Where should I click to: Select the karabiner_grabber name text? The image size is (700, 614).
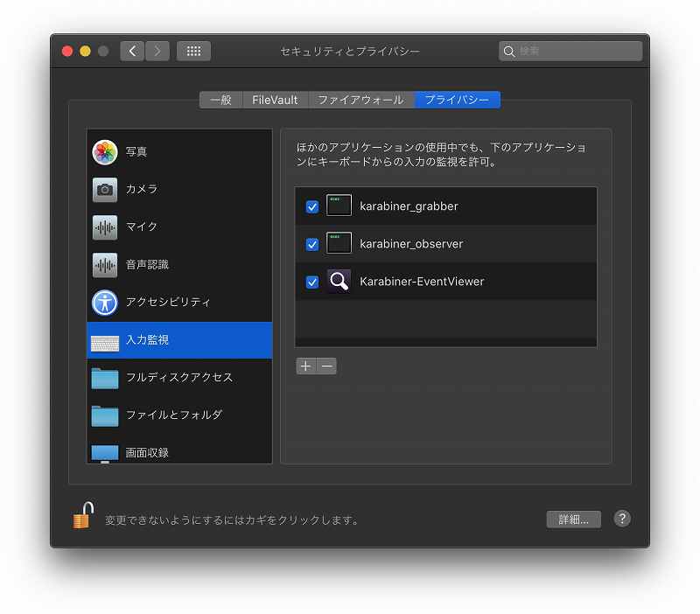pyautogui.click(x=409, y=206)
